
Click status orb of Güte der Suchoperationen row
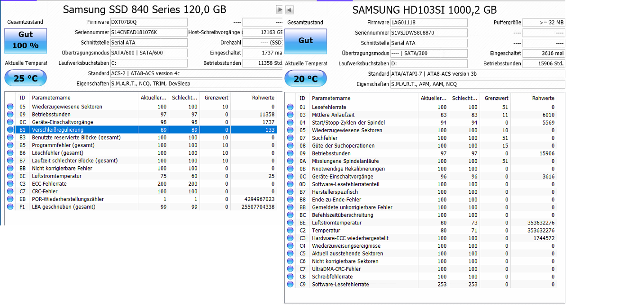coord(290,145)
